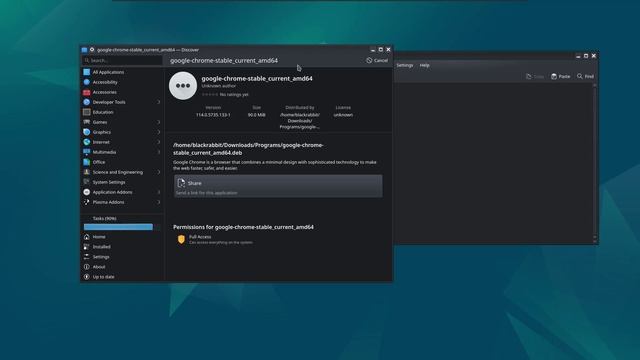This screenshot has height=360, width=640.
Task: Click the version number 114.0.5735.133-1
Action: pyautogui.click(x=213, y=115)
